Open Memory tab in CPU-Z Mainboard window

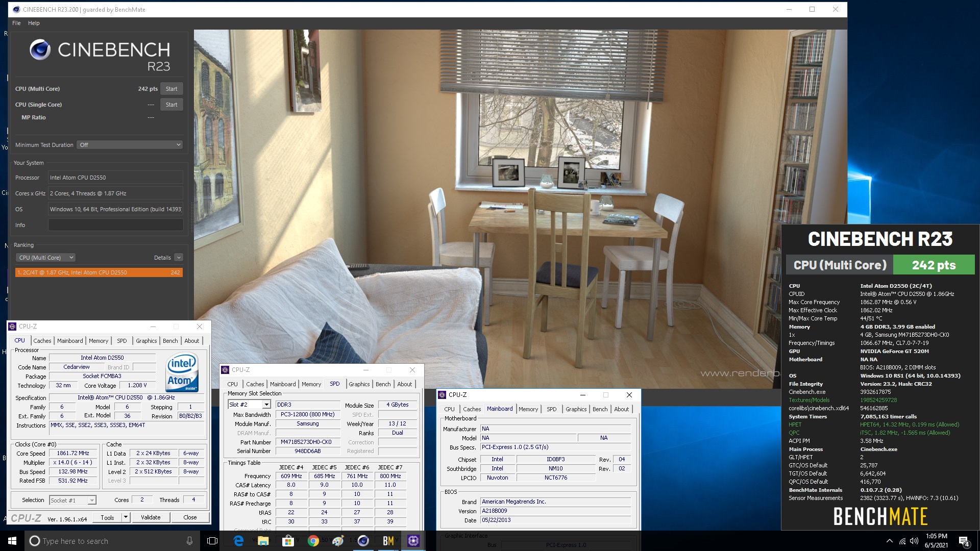click(x=528, y=409)
